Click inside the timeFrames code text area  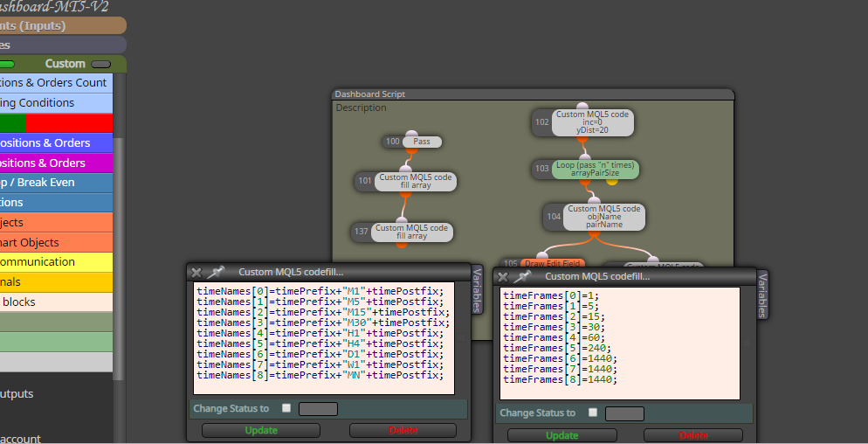coord(619,343)
